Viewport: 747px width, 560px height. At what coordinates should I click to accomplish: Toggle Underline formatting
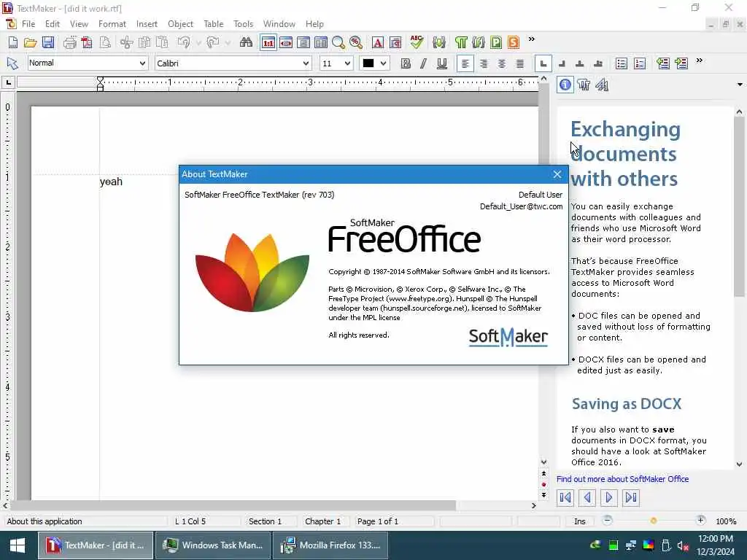(x=442, y=63)
